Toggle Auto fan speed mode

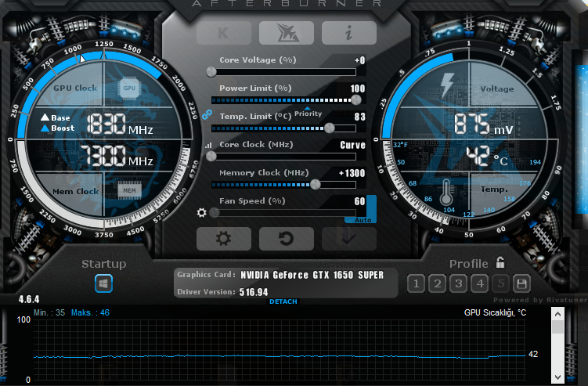[x=363, y=220]
